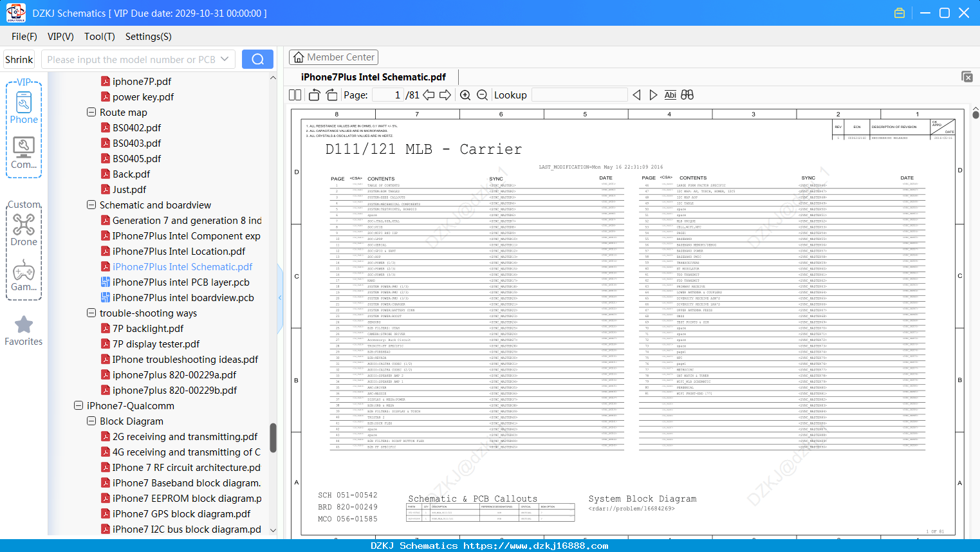Screen dimensions: 980x552
Task: Zoom in on the schematic
Action: click(465, 95)
